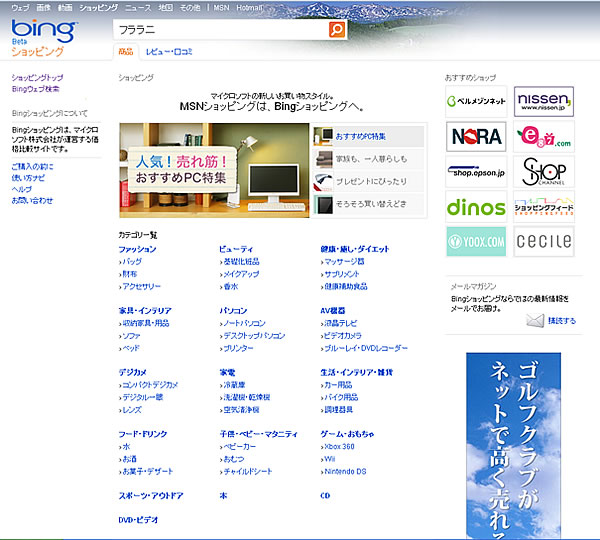Screen dimensions: 600x540
Task: Open ヘルプ sidebar link
Action: coord(22,189)
